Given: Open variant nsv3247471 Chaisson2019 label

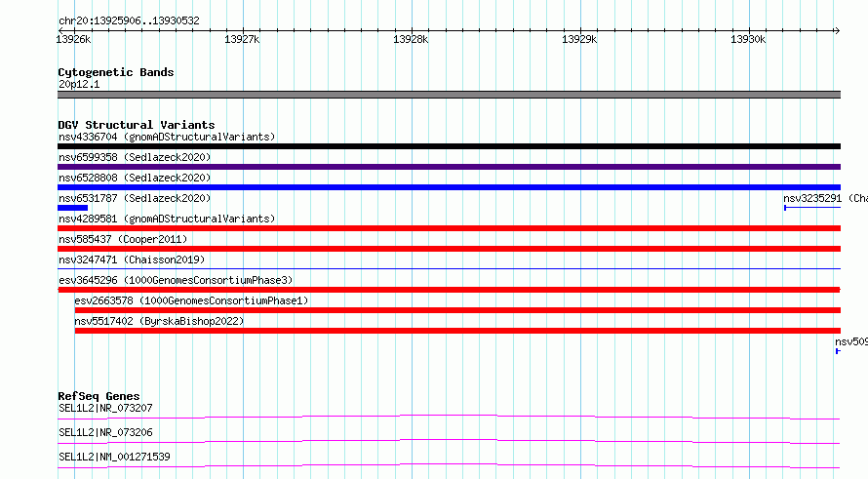Looking at the screenshot, I should pos(132,259).
